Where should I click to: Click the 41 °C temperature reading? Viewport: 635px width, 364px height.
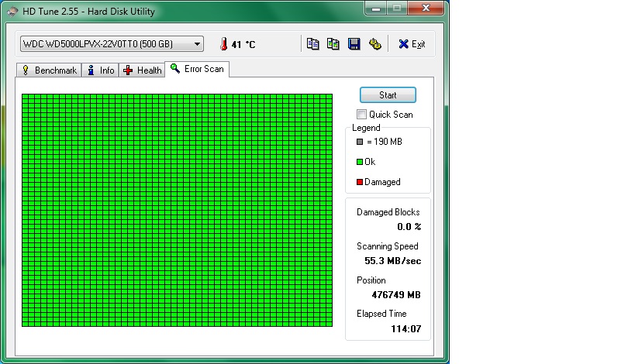pos(243,44)
